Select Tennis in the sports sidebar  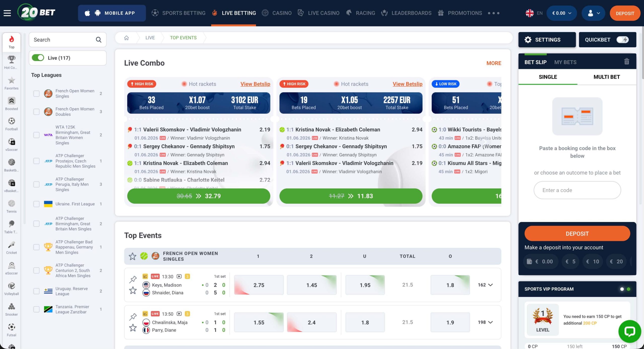[x=12, y=206]
